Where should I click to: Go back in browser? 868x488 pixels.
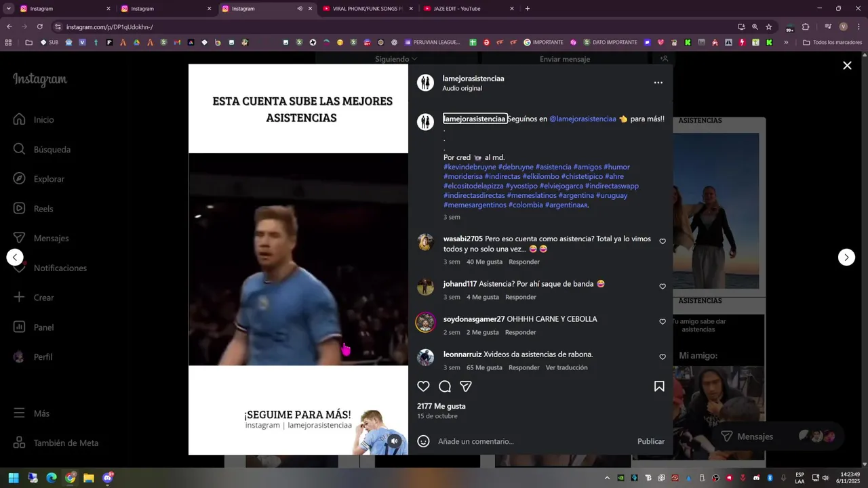coord(9,26)
